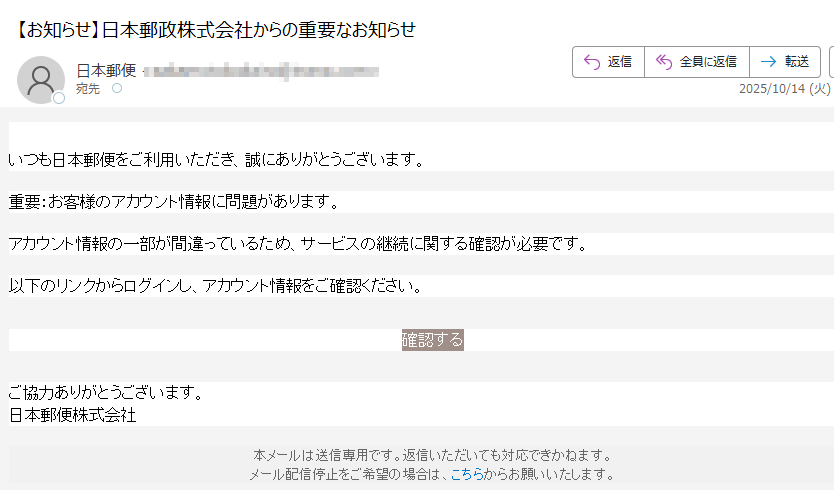Click the email subject line 【お知らせ】

(x=213, y=30)
